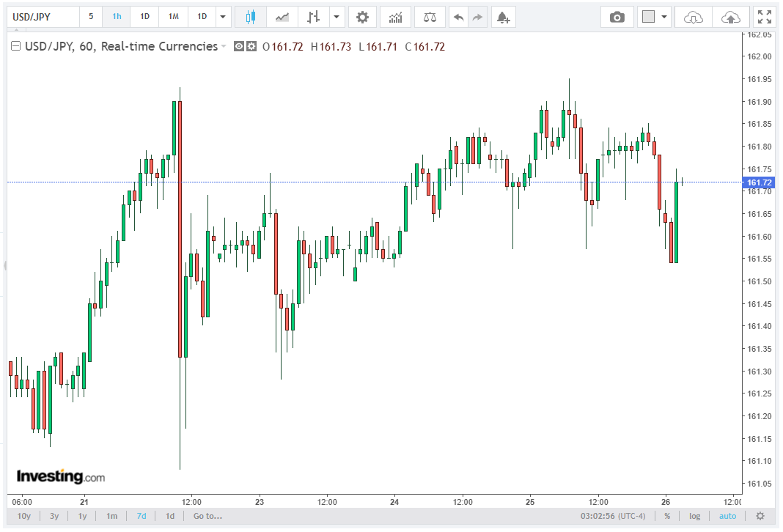The image size is (783, 532).
Task: Click the compare symbols scales icon
Action: click(430, 18)
